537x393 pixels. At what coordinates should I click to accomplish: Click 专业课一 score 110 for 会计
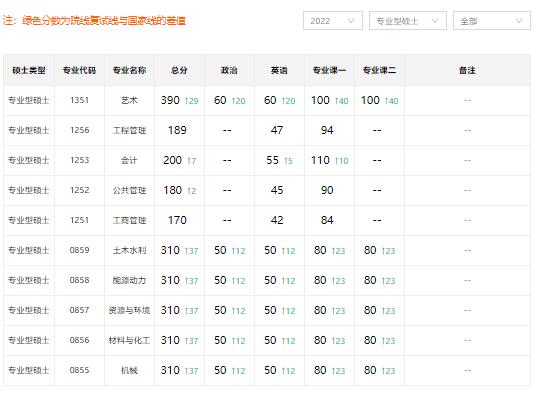pos(320,160)
